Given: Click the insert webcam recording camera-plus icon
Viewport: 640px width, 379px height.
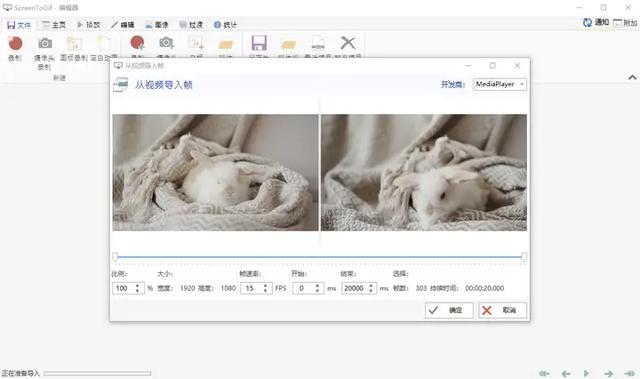Looking at the screenshot, I should point(167,44).
